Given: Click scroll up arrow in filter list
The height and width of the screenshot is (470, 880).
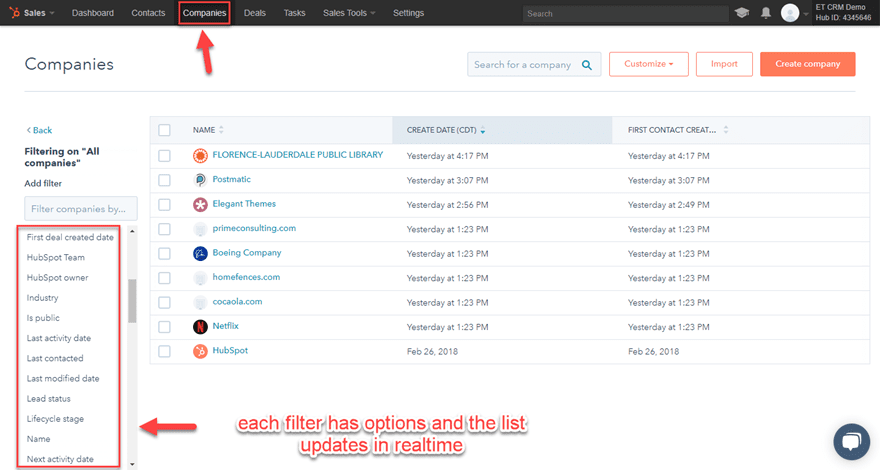Looking at the screenshot, I should click(132, 231).
